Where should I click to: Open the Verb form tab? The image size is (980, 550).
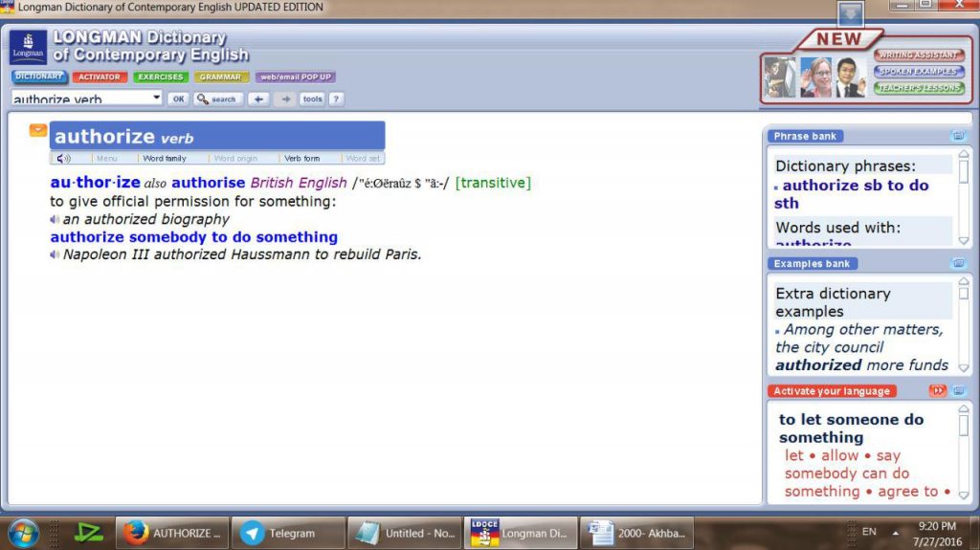301,159
